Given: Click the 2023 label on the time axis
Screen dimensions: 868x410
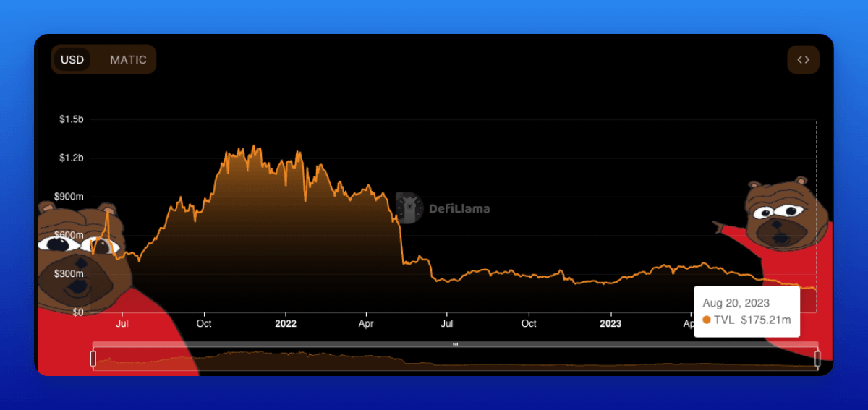Looking at the screenshot, I should tap(610, 323).
